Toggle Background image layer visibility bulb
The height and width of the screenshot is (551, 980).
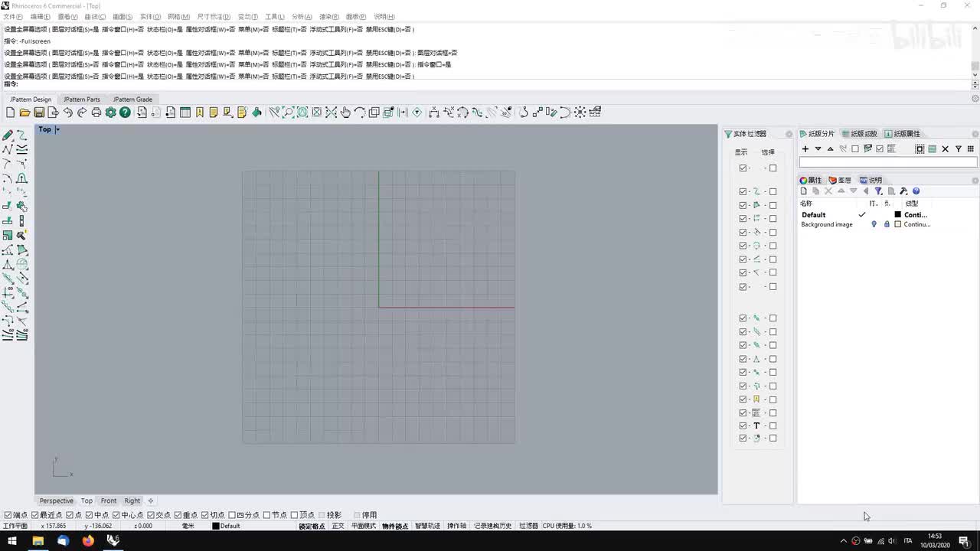tap(874, 224)
